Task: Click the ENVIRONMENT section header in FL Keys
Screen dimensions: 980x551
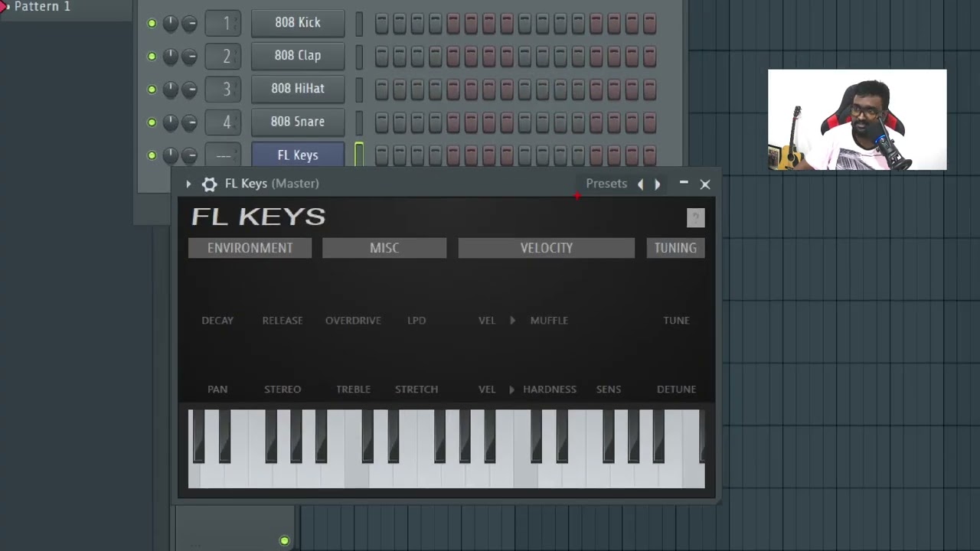Action: pos(250,248)
